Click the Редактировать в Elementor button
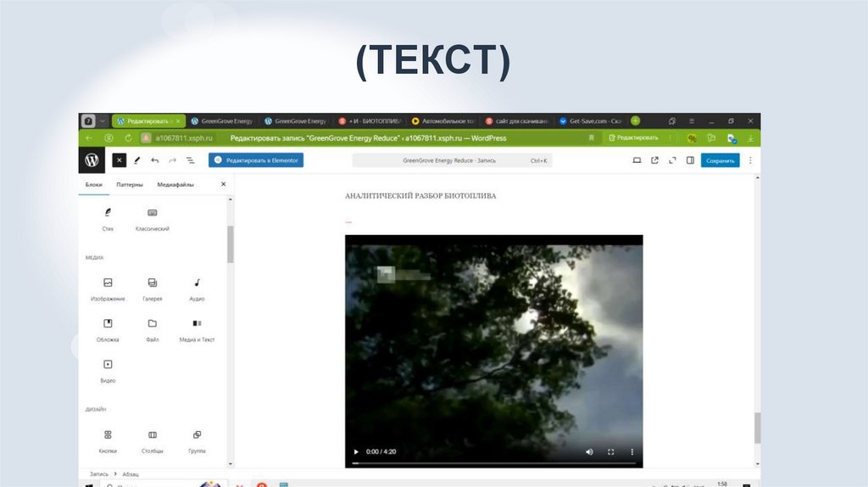Screen dimensions: 868x487 pyautogui.click(x=256, y=160)
